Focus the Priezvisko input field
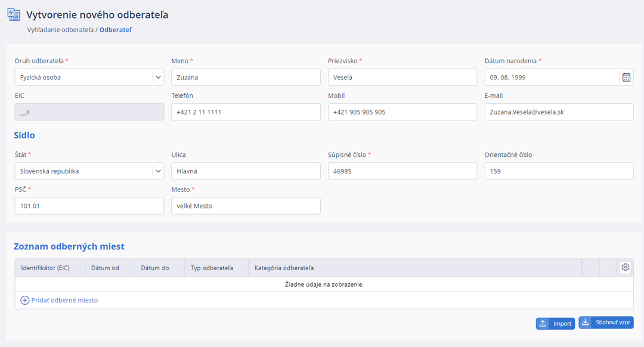The height and width of the screenshot is (347, 644). click(x=402, y=78)
